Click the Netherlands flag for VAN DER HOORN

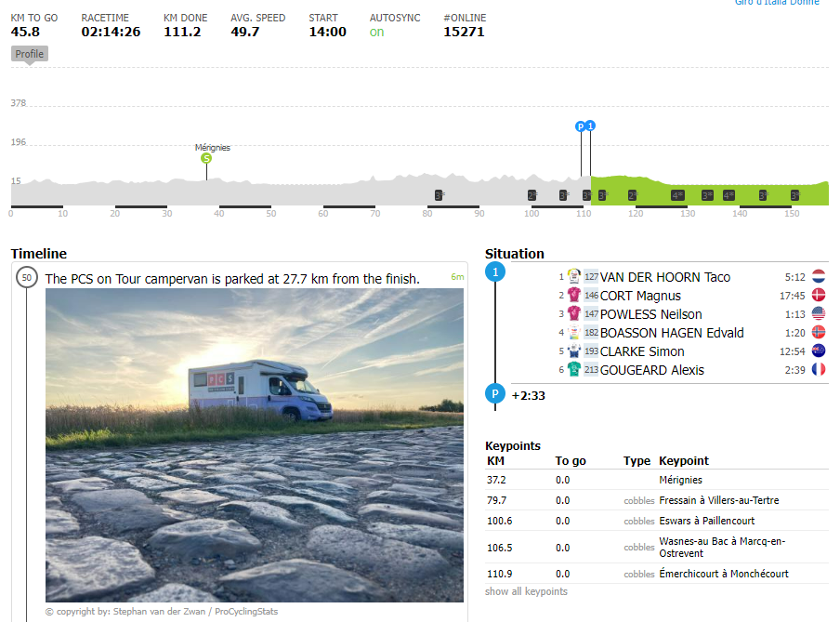click(818, 277)
